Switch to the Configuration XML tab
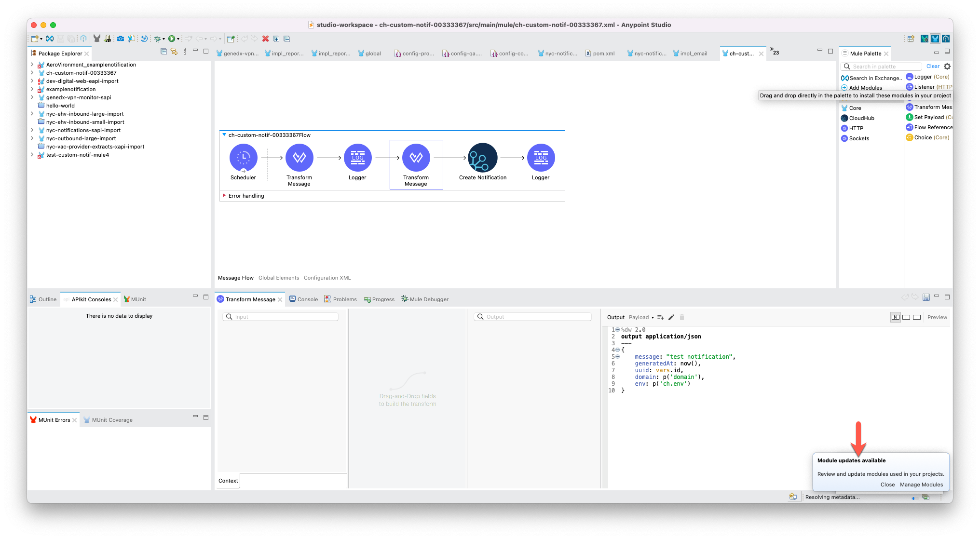Screen dimensions: 980x539 327,278
